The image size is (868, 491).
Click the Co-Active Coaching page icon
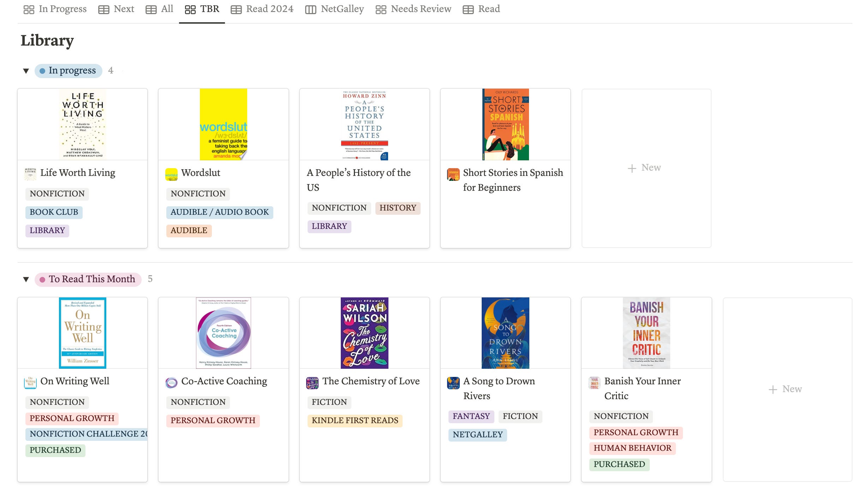pos(171,383)
